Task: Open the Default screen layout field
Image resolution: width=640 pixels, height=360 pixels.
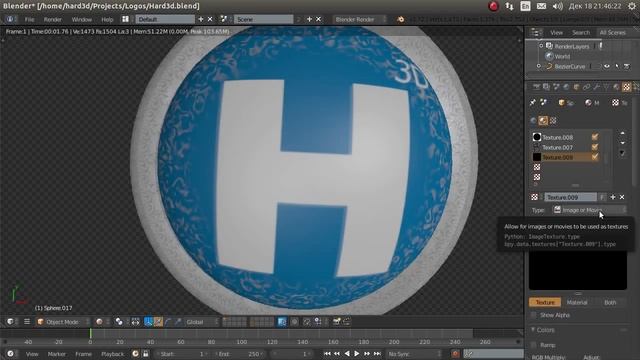Action: [165, 19]
